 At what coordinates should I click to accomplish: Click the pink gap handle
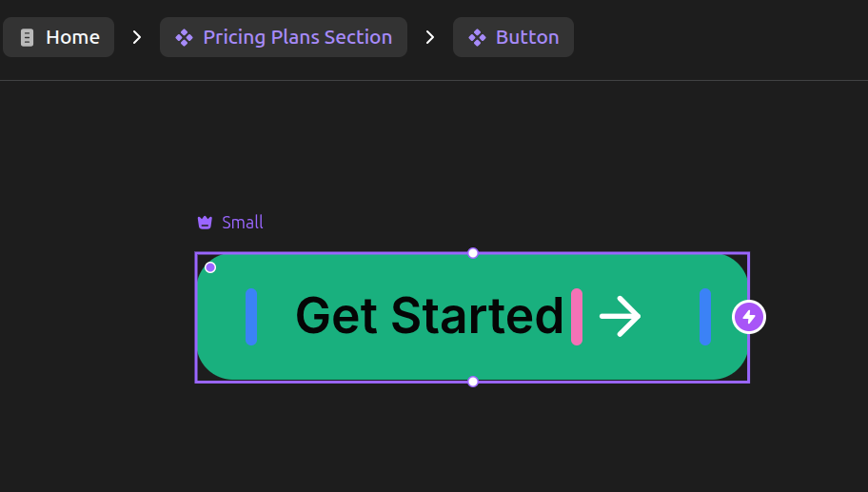577,316
